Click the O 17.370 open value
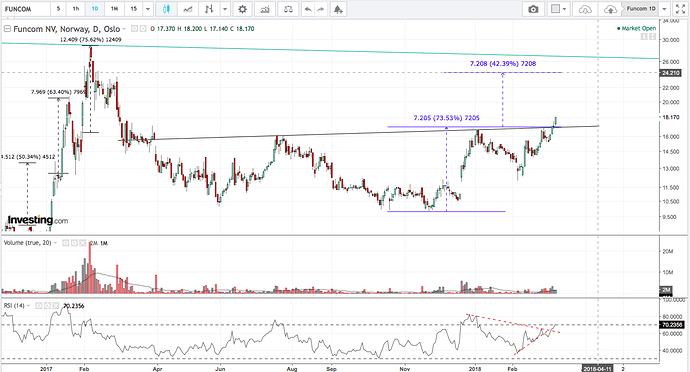 point(162,29)
